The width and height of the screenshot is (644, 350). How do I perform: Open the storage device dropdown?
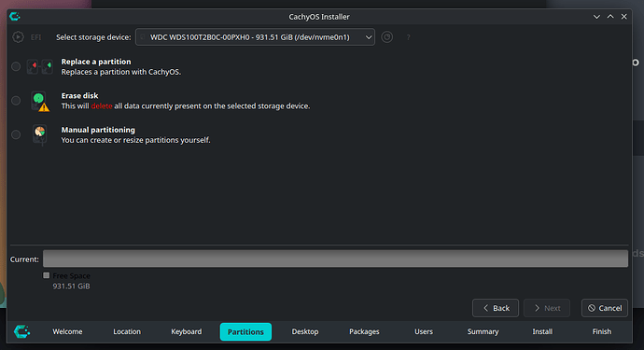[x=255, y=37]
